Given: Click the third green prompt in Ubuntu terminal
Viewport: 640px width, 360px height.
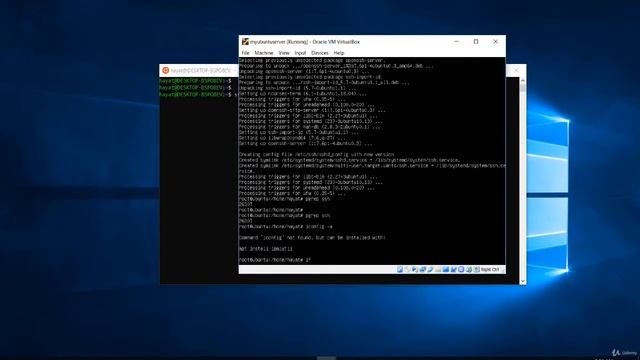Looking at the screenshot, I should (197, 94).
